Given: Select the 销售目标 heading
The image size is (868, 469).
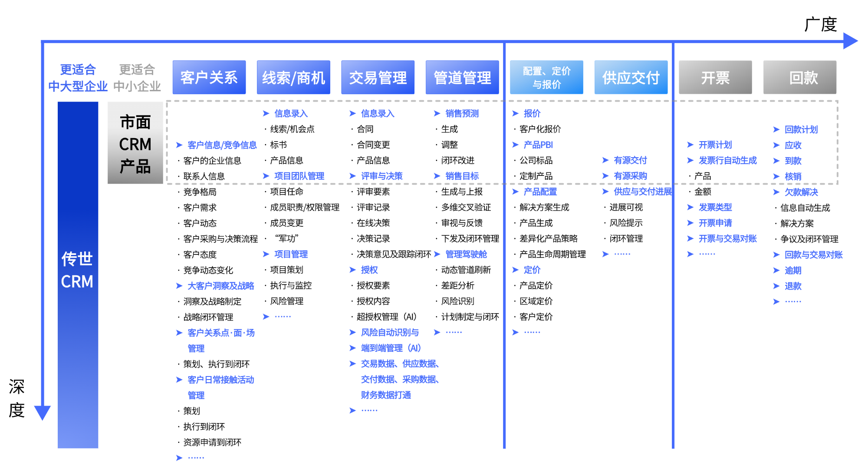Looking at the screenshot, I should click(462, 176).
